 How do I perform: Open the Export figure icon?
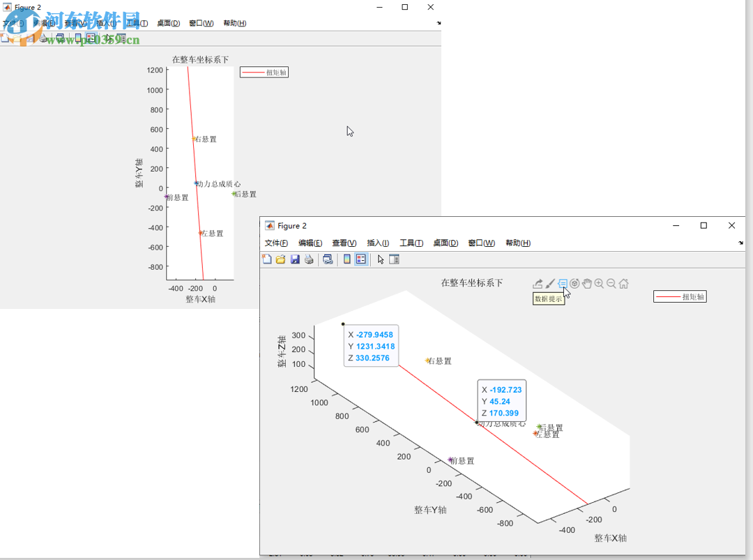click(538, 283)
